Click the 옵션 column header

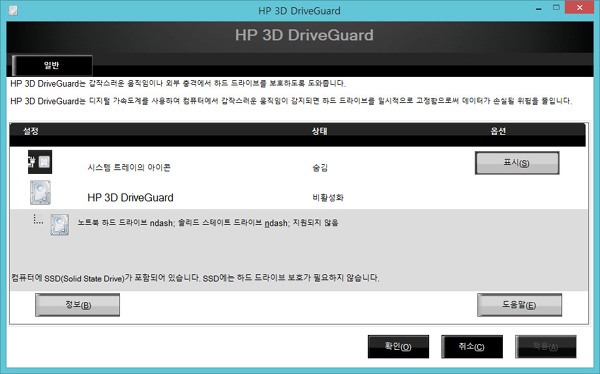pyautogui.click(x=498, y=131)
